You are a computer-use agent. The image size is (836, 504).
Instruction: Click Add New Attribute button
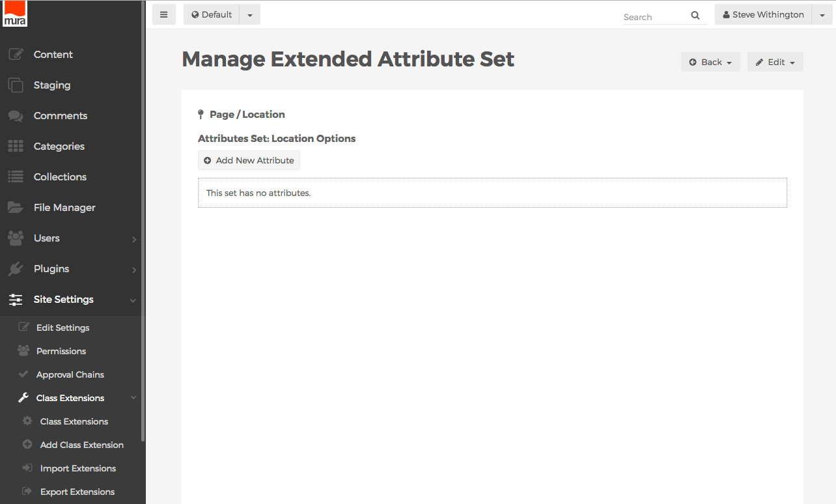[x=249, y=160]
